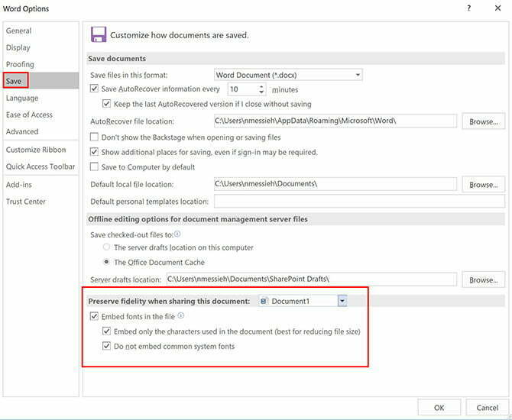Click the Help question mark icon
512x420 pixels.
pos(469,8)
